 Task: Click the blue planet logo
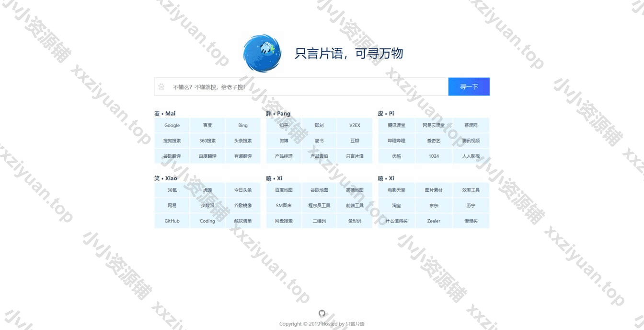tap(262, 53)
